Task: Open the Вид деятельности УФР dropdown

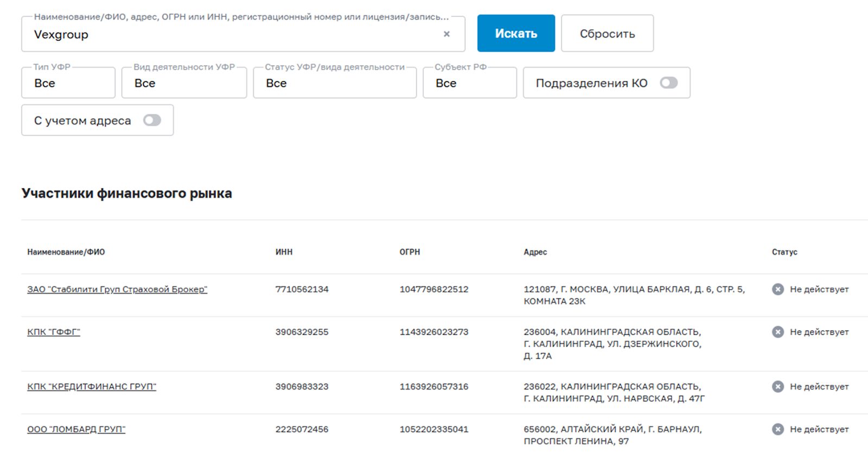Action: [184, 83]
